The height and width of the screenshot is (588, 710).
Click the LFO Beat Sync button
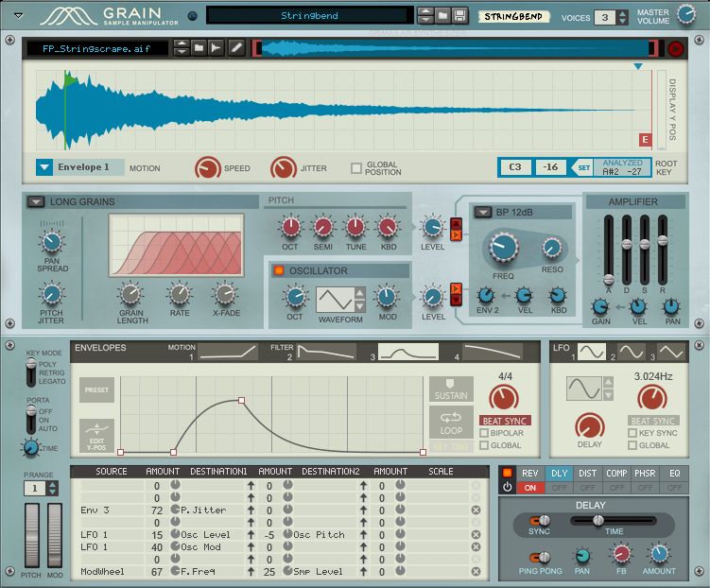[653, 421]
